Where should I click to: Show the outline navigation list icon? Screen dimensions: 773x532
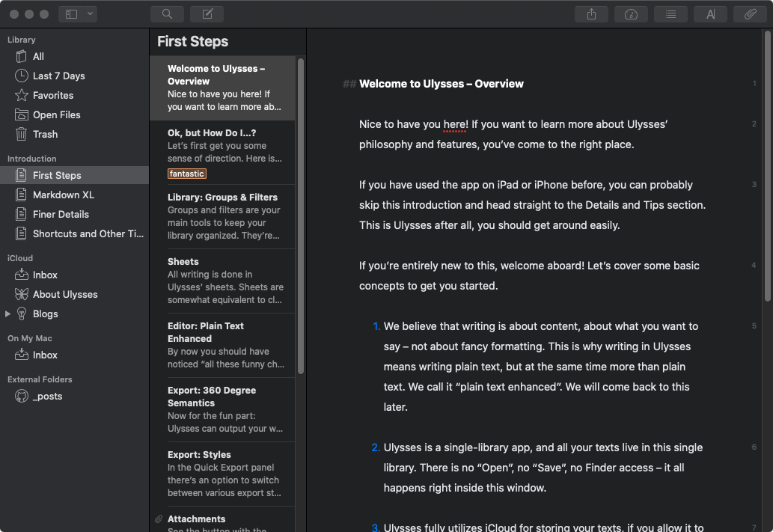click(x=670, y=14)
